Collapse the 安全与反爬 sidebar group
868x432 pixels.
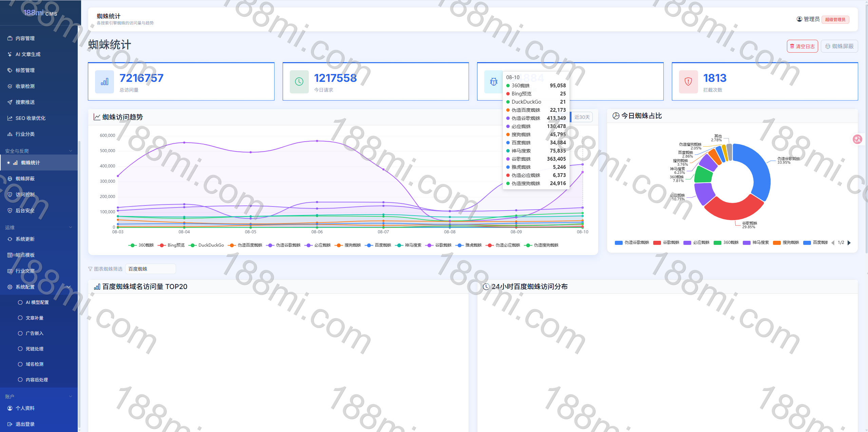(39, 151)
